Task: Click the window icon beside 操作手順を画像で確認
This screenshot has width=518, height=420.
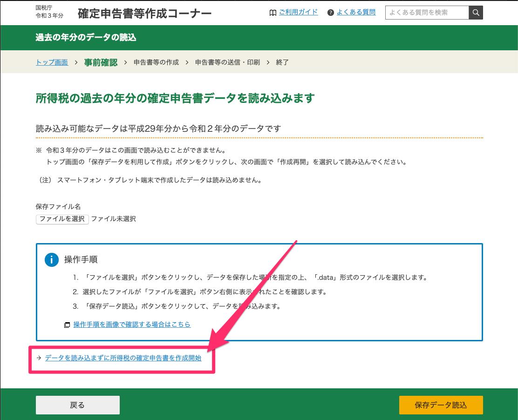Action: [x=67, y=325]
